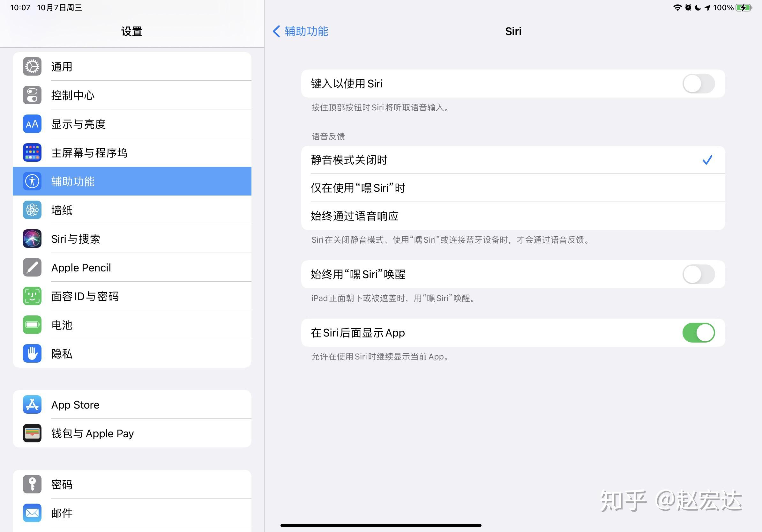This screenshot has height=532, width=762.
Task: Open 电池 settings row
Action: (x=132, y=325)
